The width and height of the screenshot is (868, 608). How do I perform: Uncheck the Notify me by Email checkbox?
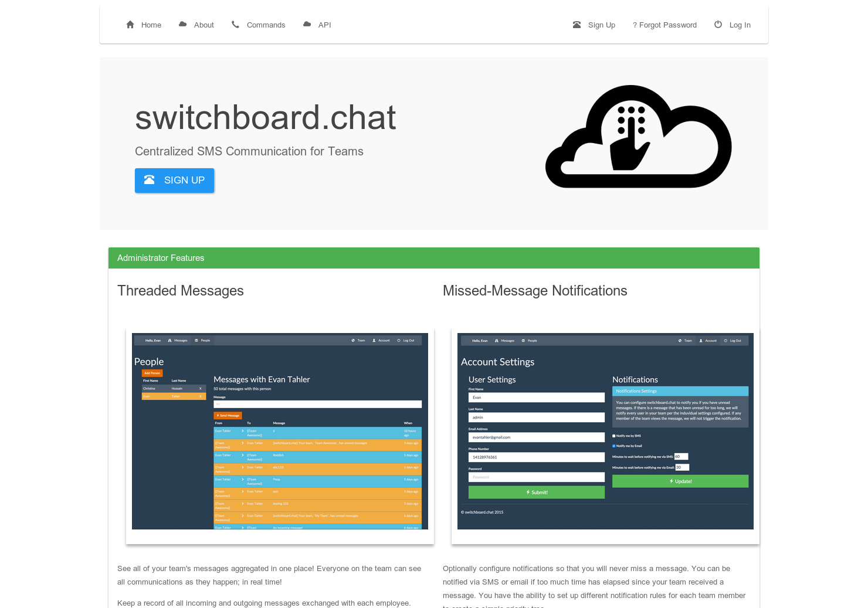pyautogui.click(x=613, y=446)
